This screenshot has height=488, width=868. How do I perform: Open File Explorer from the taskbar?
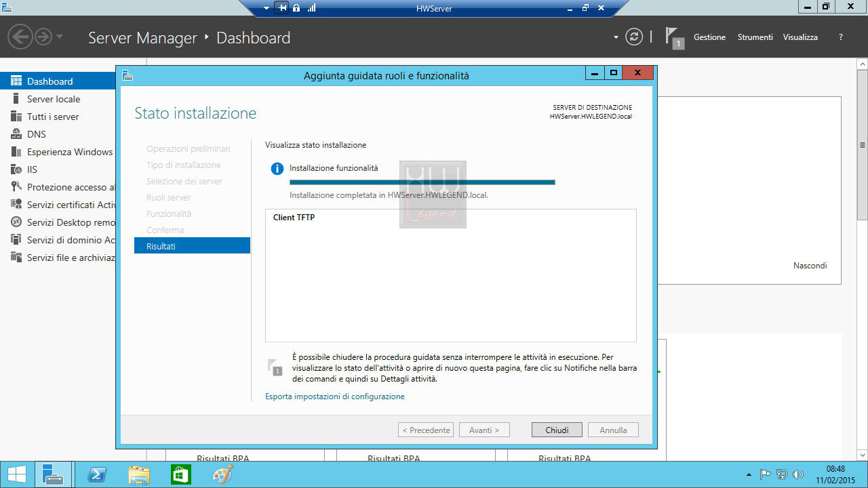pyautogui.click(x=139, y=475)
